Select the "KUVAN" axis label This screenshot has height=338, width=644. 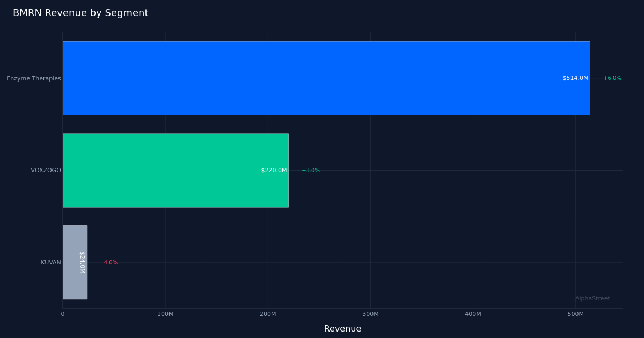[51, 263]
